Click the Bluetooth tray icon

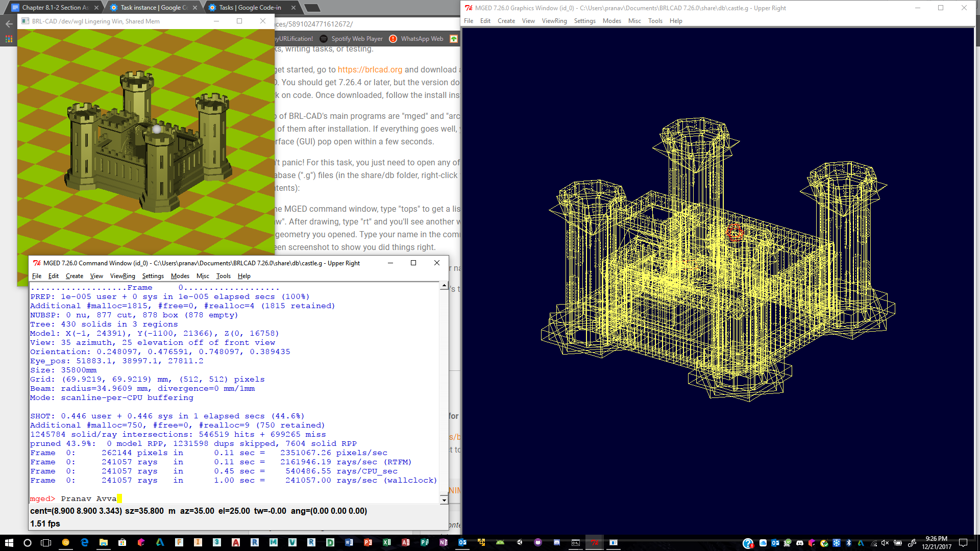coord(848,543)
